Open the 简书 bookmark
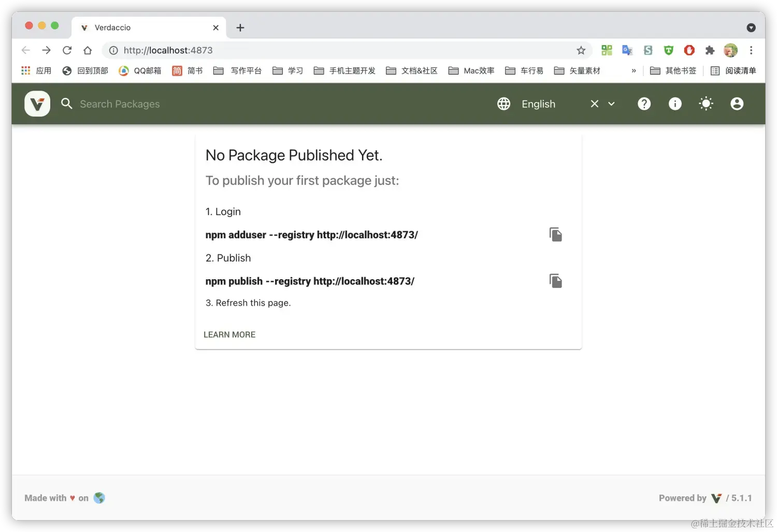This screenshot has height=532, width=777. coord(187,70)
